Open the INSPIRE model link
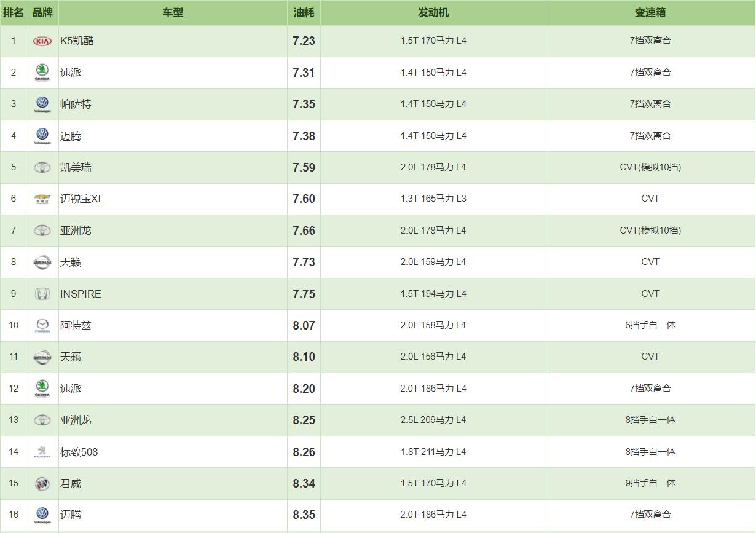The width and height of the screenshot is (756, 533). pyautogui.click(x=81, y=294)
